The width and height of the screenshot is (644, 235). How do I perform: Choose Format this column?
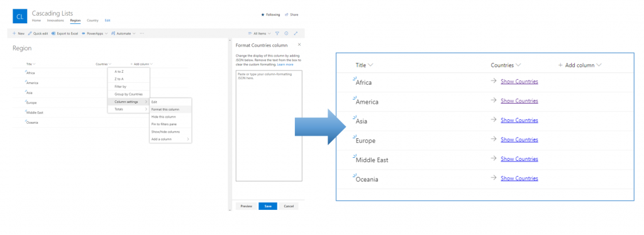pos(170,109)
